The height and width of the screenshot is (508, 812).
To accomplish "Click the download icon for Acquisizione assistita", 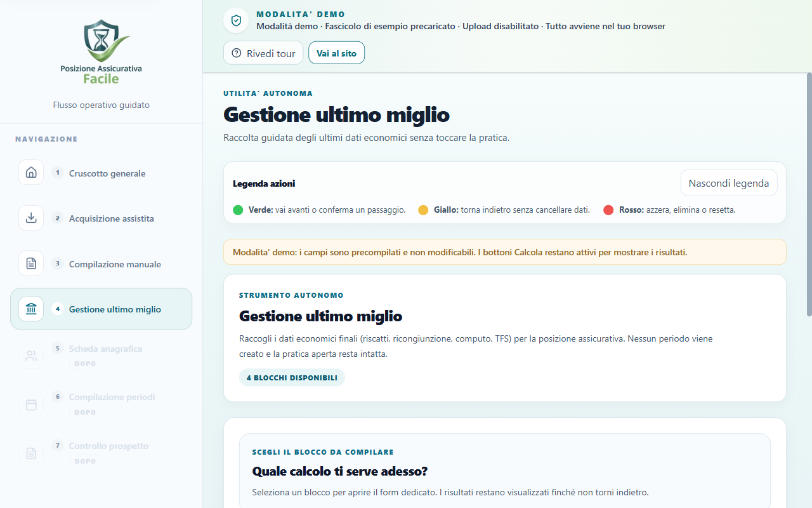I will 31,218.
